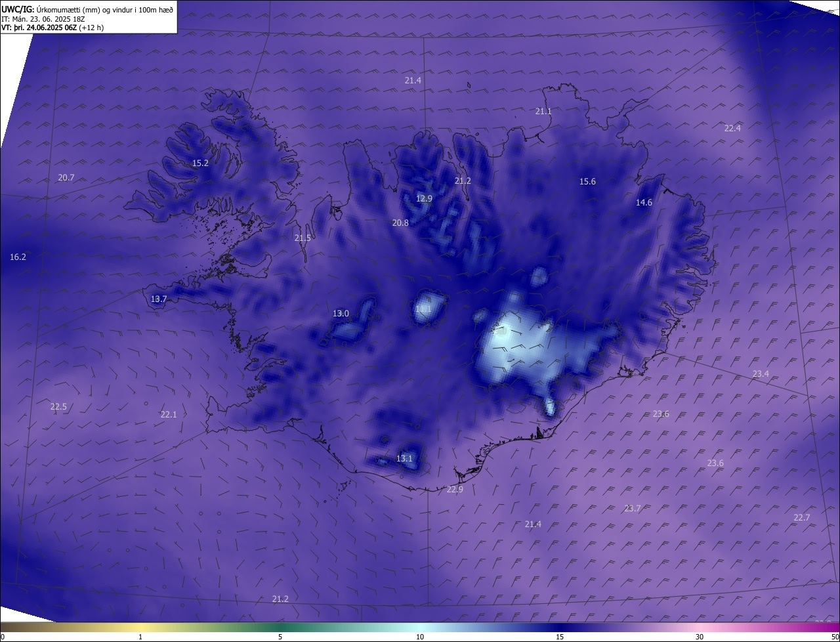Click the map value 15.6

[587, 181]
